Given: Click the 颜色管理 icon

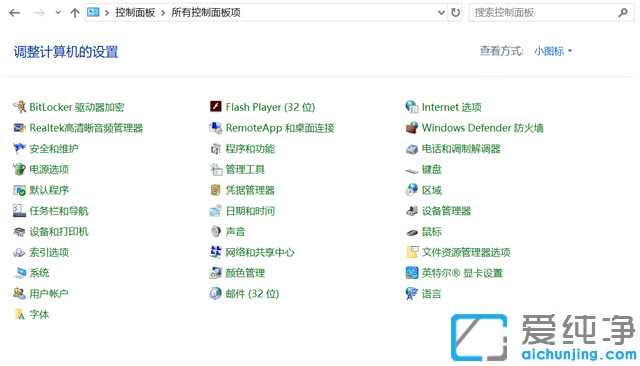Looking at the screenshot, I should click(216, 273).
